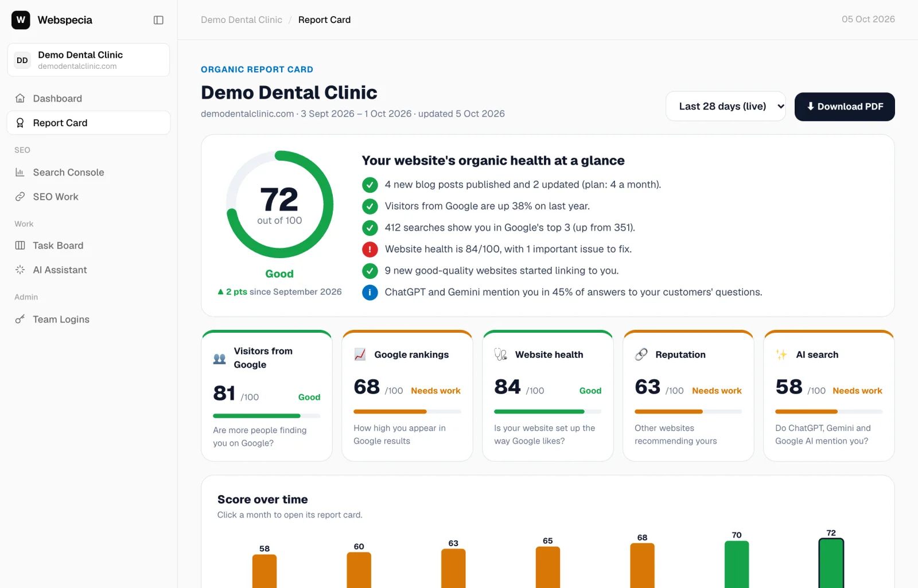Click the blue info icon beside ChatGPT and Gemini line
This screenshot has width=918, height=588.
370,292
